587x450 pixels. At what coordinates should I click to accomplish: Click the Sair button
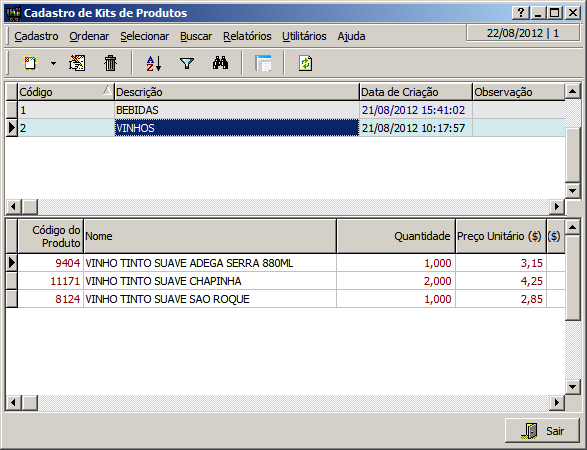542,431
